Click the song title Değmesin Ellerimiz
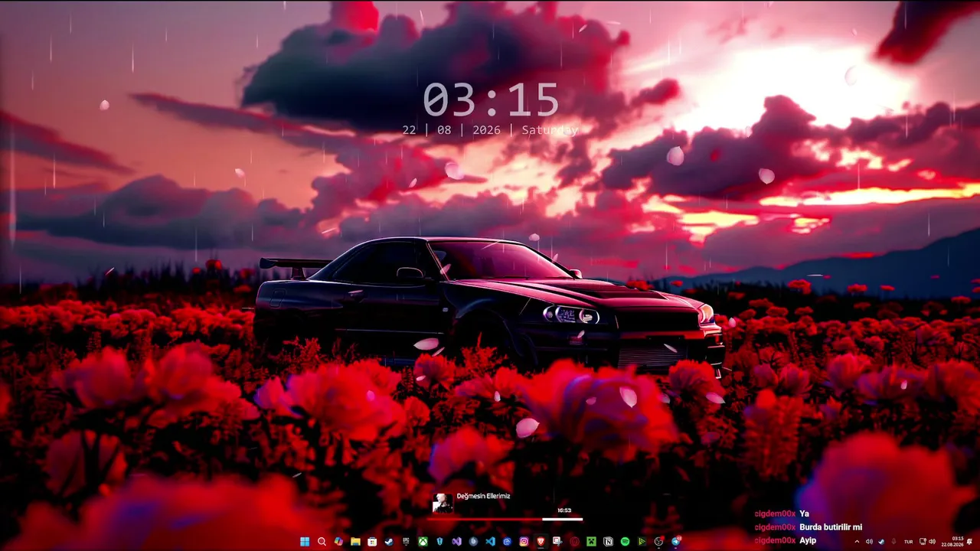This screenshot has height=551, width=980. click(483, 496)
